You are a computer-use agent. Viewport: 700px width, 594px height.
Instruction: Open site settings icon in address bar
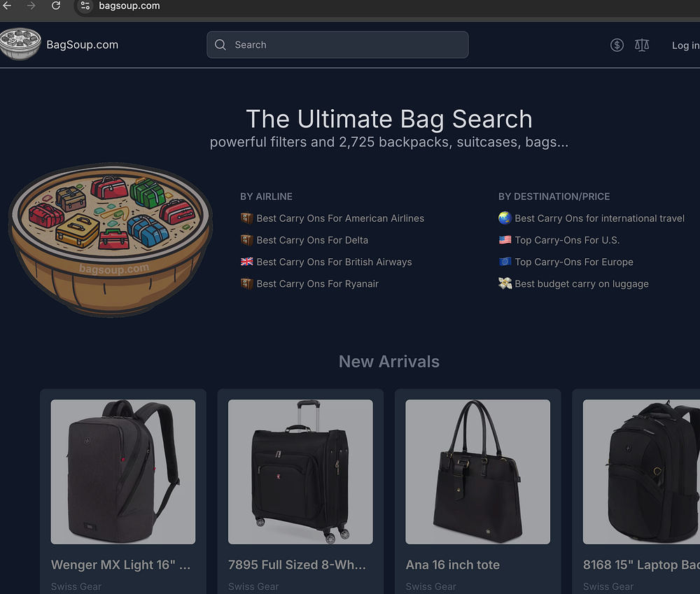(x=85, y=6)
